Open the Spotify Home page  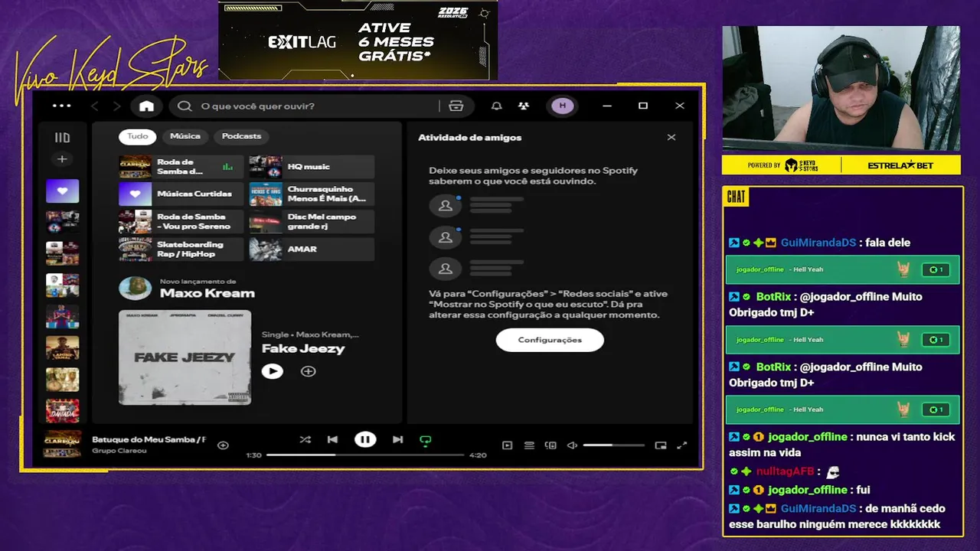[146, 106]
